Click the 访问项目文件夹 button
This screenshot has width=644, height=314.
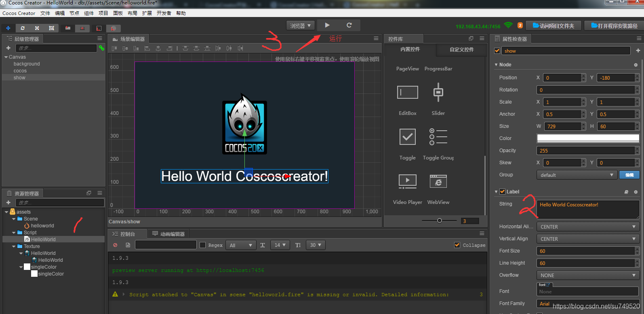coord(554,25)
